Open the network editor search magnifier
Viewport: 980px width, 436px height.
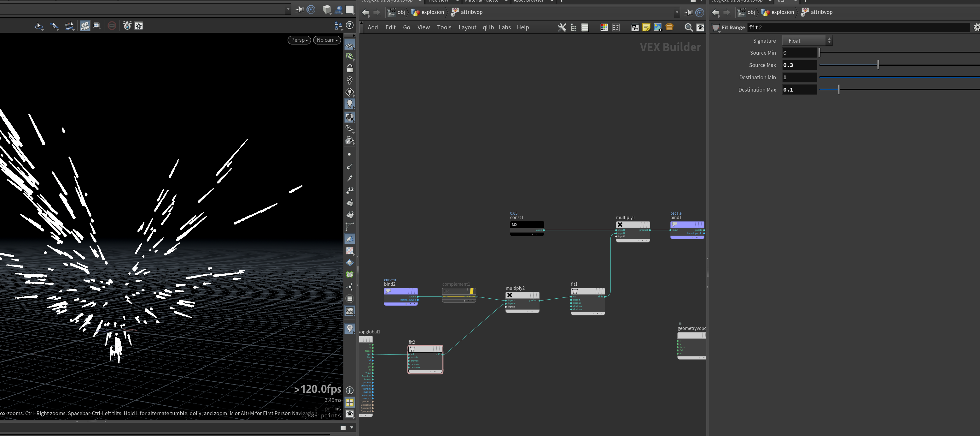[x=688, y=27]
